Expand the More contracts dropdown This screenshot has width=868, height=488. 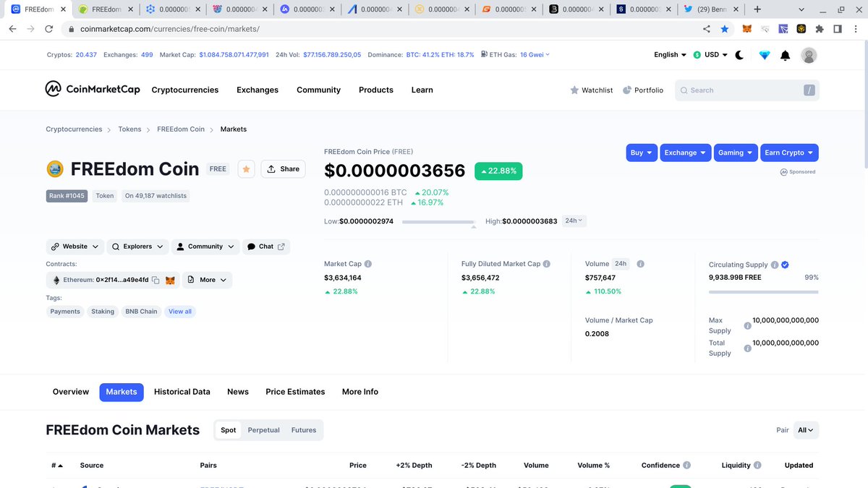pos(207,279)
